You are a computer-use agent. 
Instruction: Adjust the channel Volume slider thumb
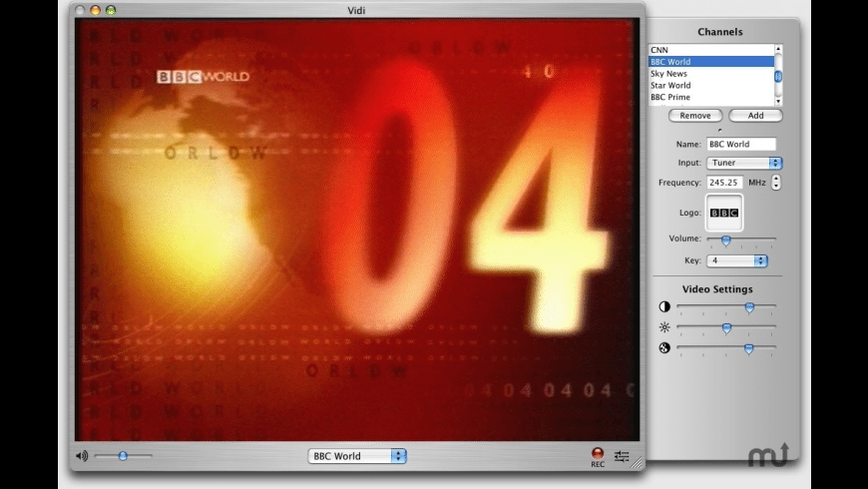click(725, 240)
